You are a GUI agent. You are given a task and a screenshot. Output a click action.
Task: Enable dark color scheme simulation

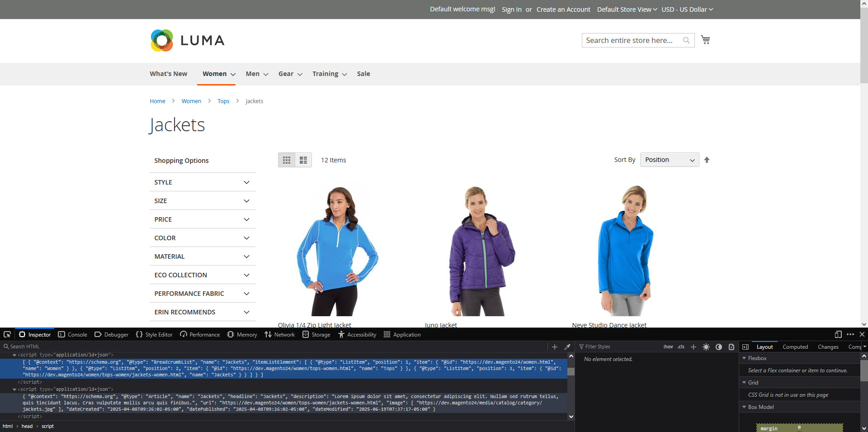tap(719, 347)
